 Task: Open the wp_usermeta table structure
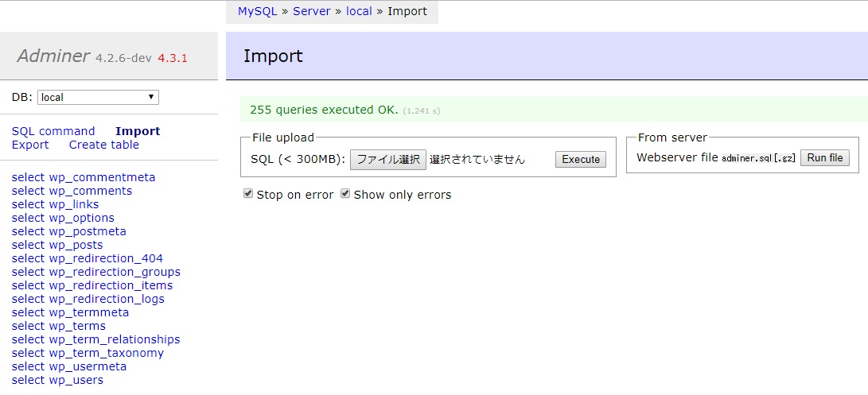[88, 366]
